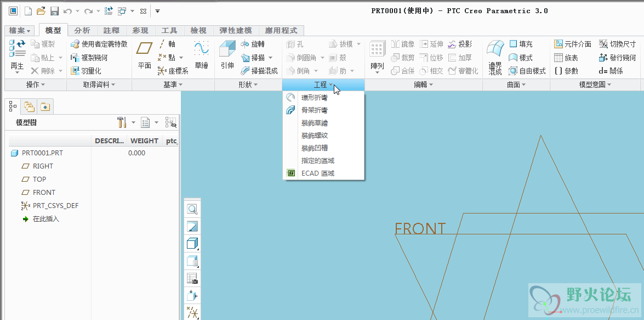The image size is (644, 320).
Task: Switch to the Annotate (註釋) tab
Action: point(111,31)
